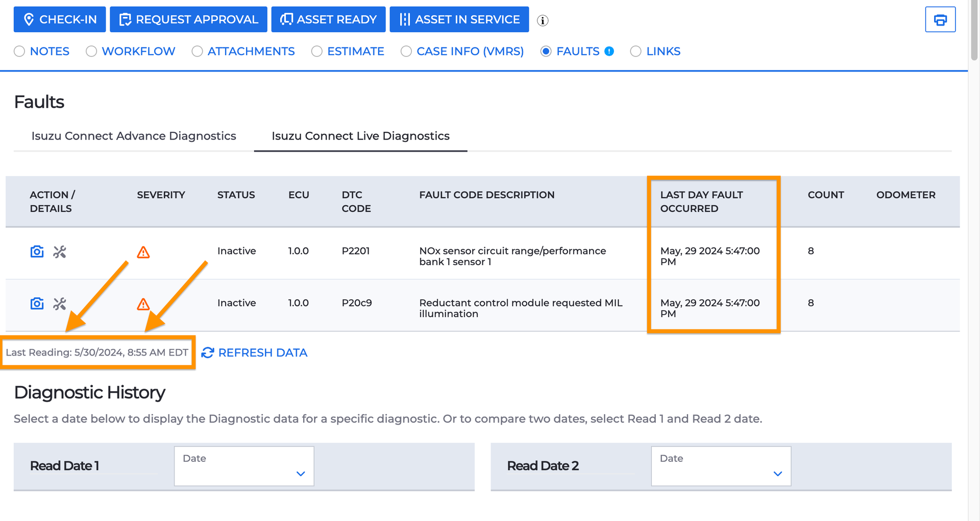Click Inactive status in P2201 row

[x=236, y=251]
